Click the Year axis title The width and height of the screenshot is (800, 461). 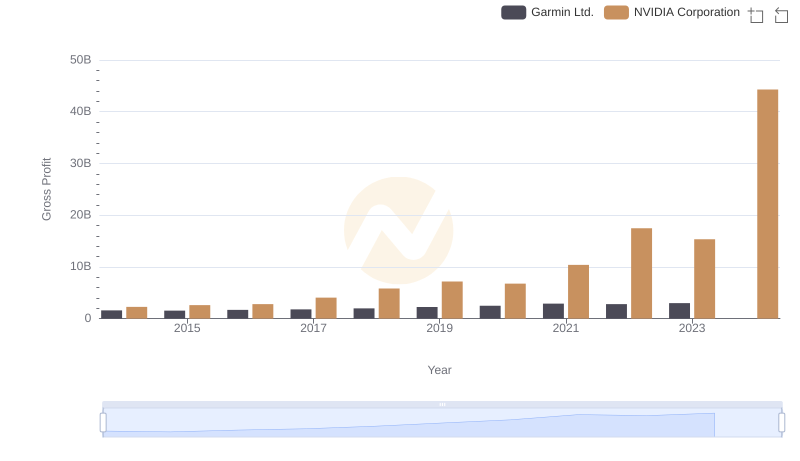[x=440, y=370]
